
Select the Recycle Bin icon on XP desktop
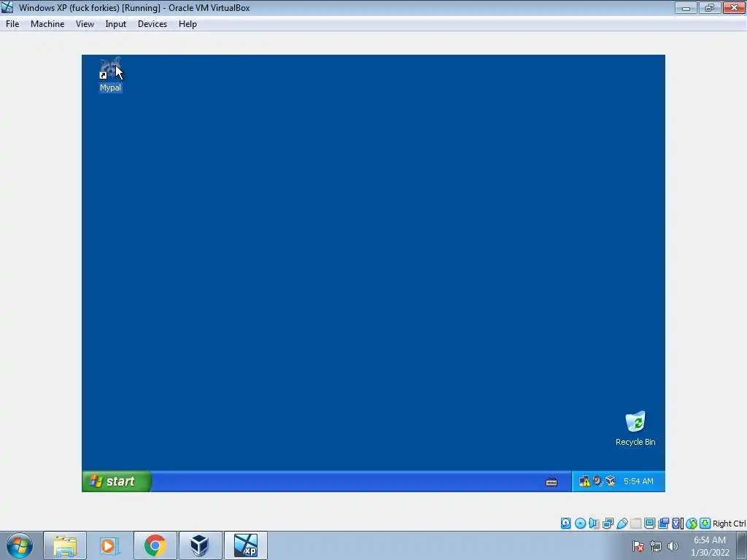click(635, 429)
